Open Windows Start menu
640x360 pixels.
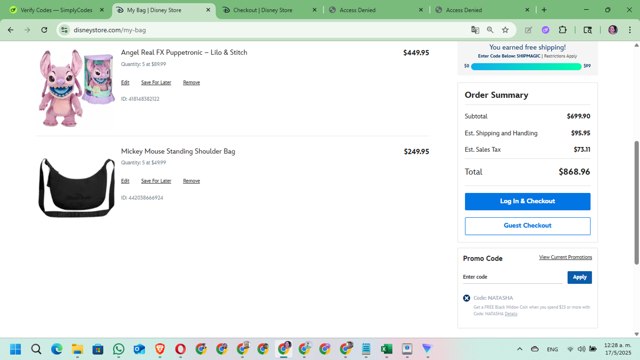pyautogui.click(x=16, y=349)
